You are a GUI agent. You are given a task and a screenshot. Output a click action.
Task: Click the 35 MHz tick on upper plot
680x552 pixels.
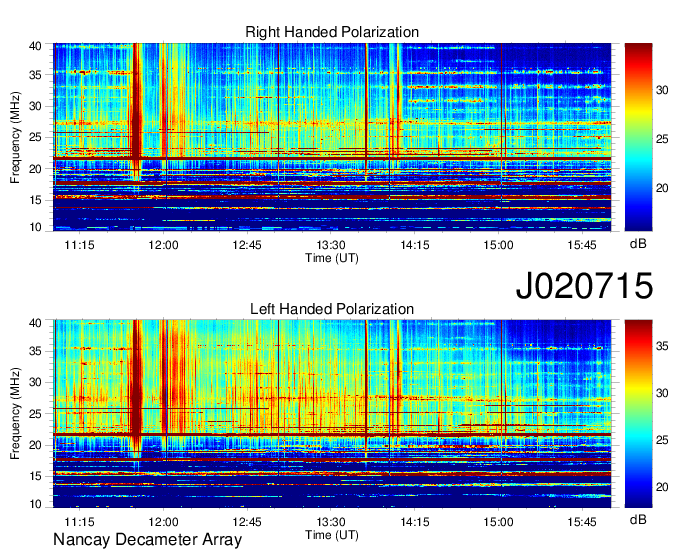click(x=36, y=75)
